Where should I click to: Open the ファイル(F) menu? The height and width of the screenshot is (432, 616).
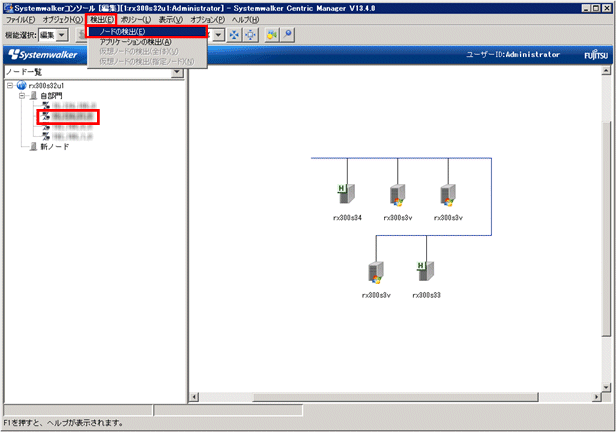coord(20,20)
